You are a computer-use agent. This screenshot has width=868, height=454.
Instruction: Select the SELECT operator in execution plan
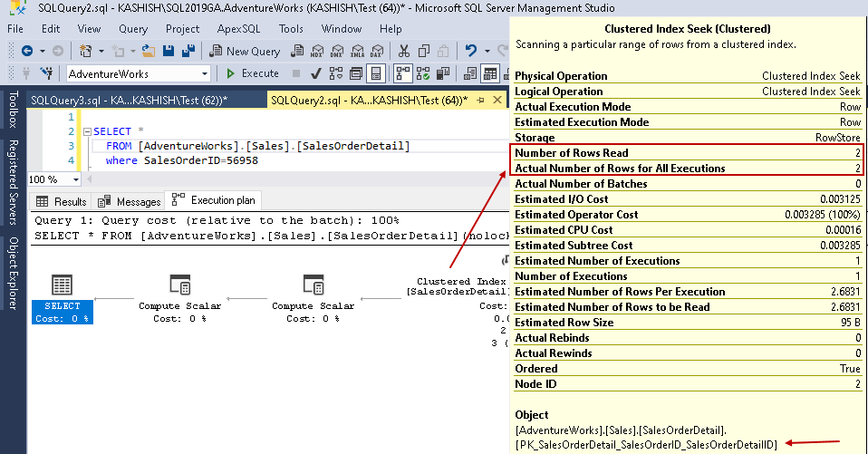62,298
